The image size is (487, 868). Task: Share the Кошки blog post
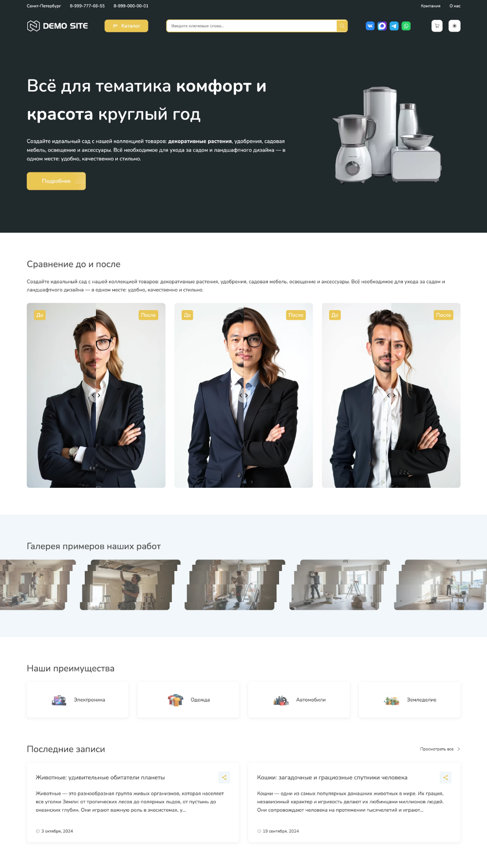tap(445, 777)
